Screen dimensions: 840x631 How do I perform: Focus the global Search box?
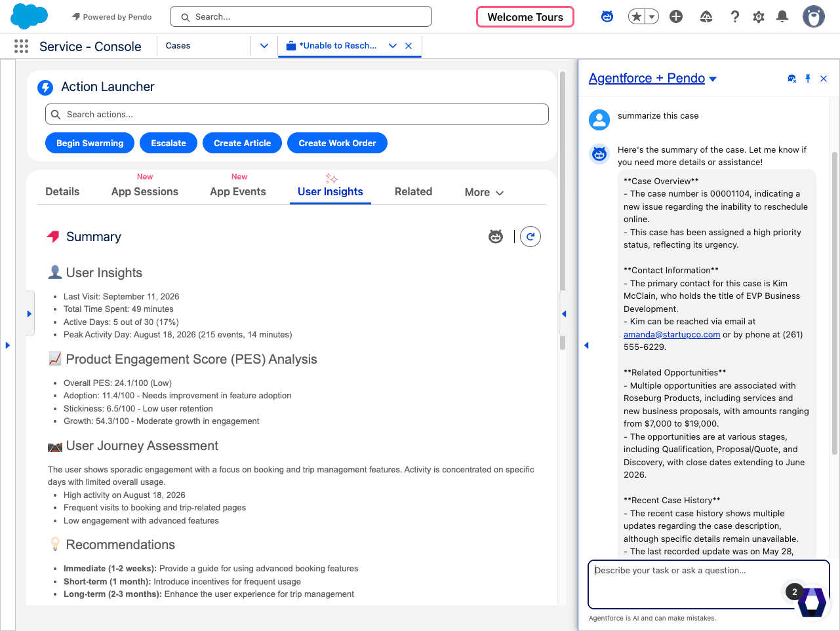click(301, 16)
